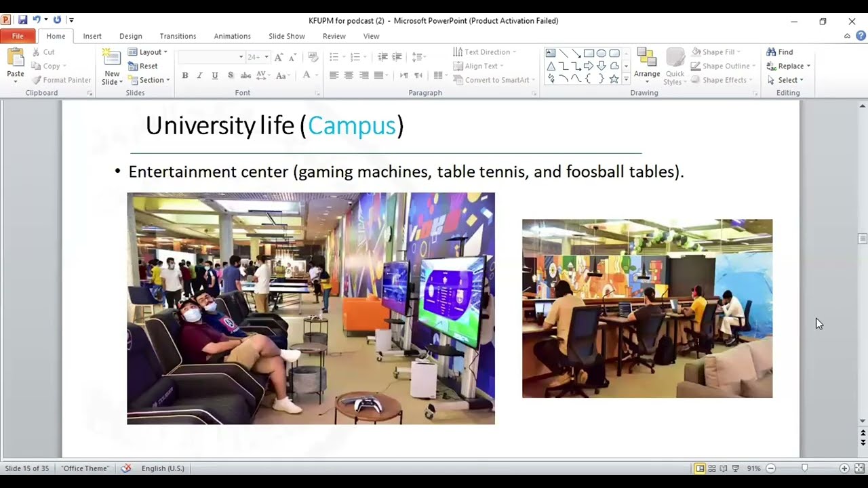Click the Underline formatting icon
The image size is (868, 488).
coord(215,75)
